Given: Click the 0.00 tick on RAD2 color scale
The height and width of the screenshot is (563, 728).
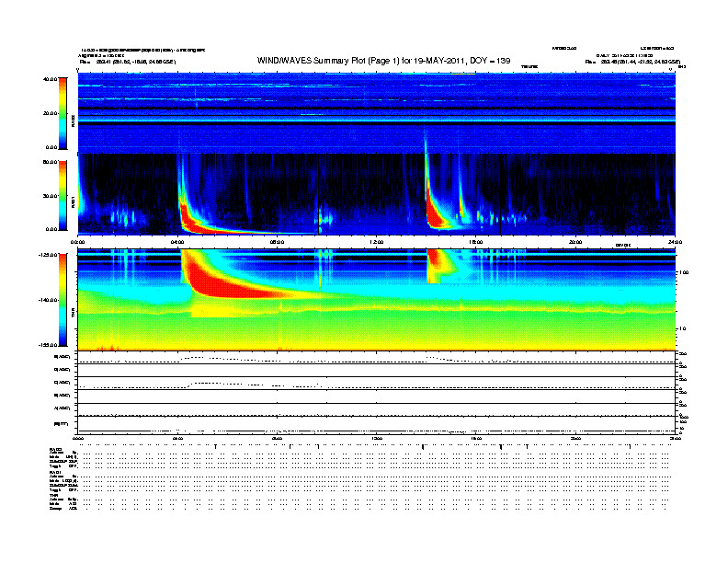Looking at the screenshot, I should (x=51, y=148).
